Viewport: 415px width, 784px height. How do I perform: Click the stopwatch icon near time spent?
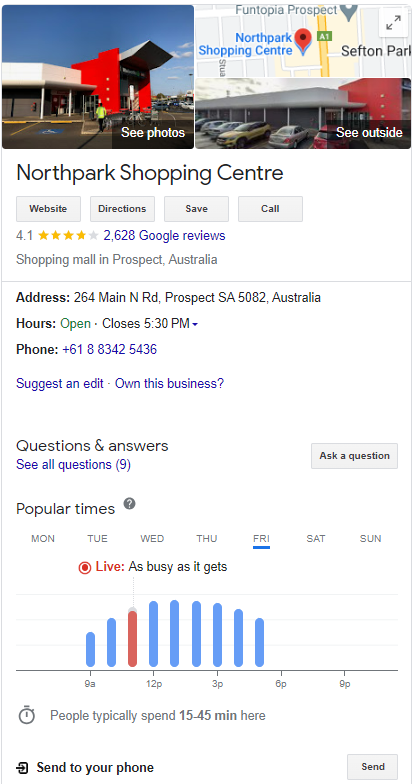coord(26,715)
